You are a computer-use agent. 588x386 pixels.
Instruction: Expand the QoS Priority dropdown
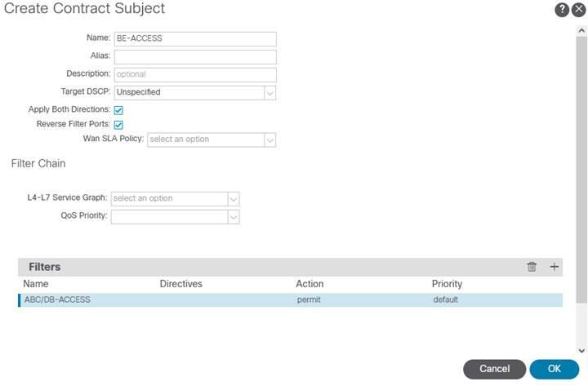tap(234, 217)
